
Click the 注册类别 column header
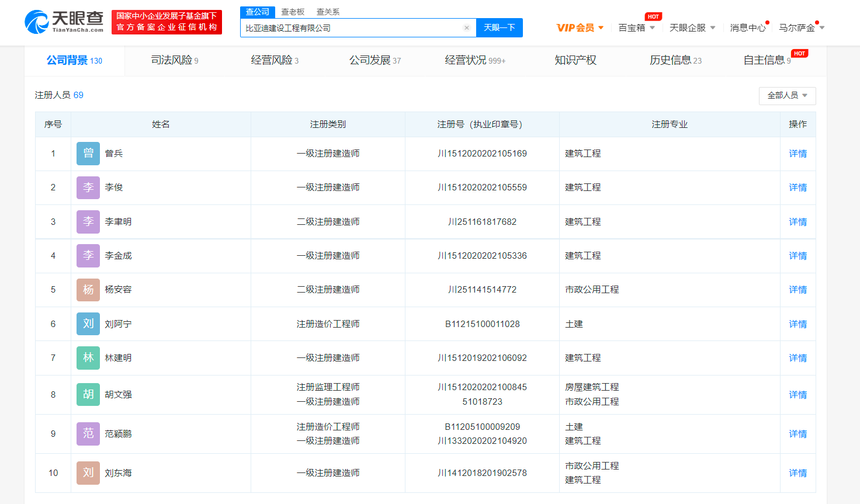click(328, 124)
